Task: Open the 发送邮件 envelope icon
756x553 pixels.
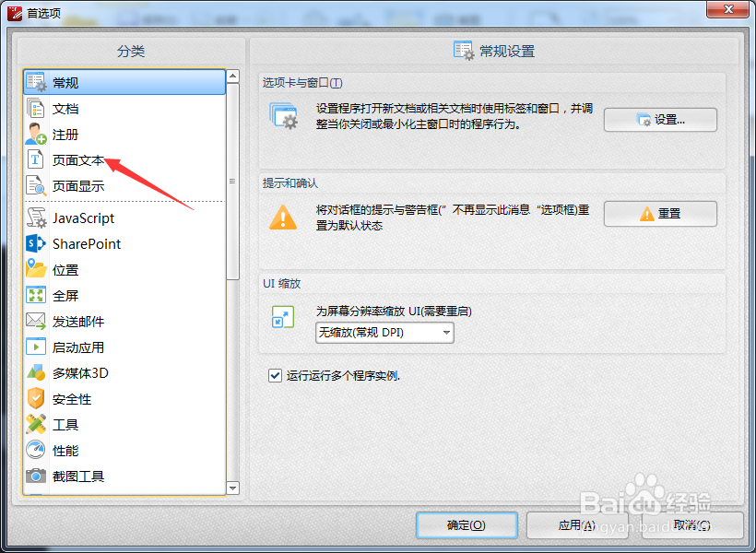Action: pos(36,321)
